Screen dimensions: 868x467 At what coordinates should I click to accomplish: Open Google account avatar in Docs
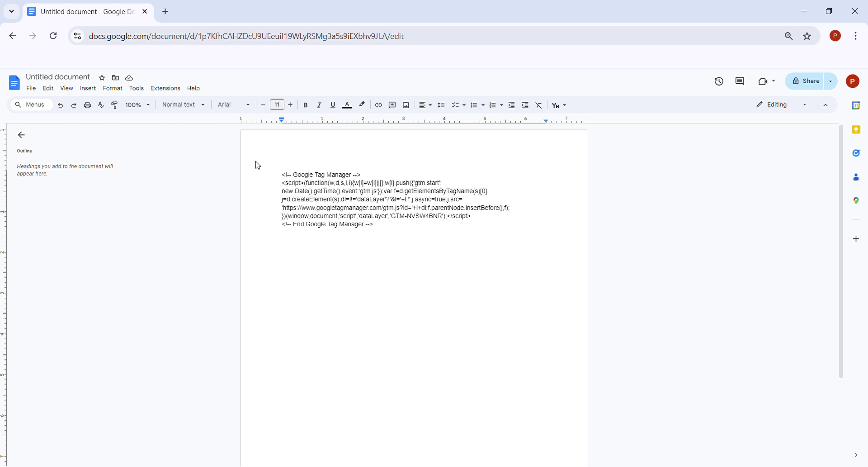pyautogui.click(x=853, y=82)
